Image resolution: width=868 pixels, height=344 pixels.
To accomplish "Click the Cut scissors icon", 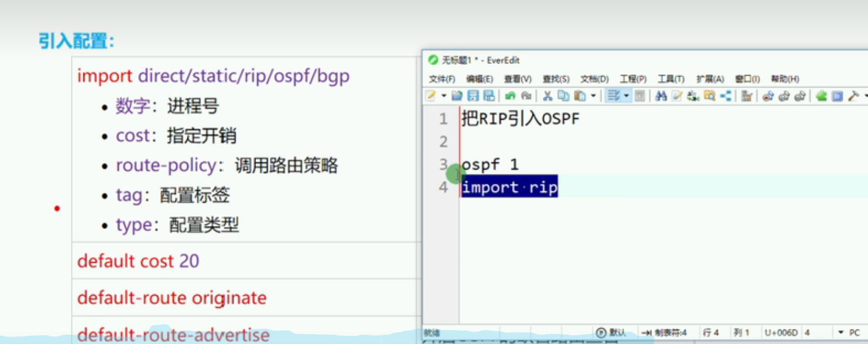I will point(548,96).
